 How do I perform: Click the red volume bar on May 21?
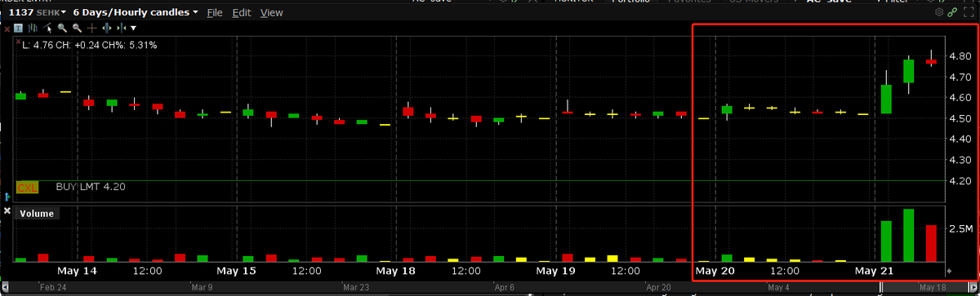point(931,243)
